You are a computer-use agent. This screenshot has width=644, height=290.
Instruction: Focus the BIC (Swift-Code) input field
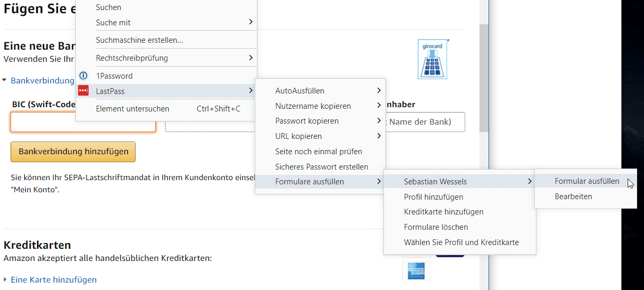[x=83, y=122]
